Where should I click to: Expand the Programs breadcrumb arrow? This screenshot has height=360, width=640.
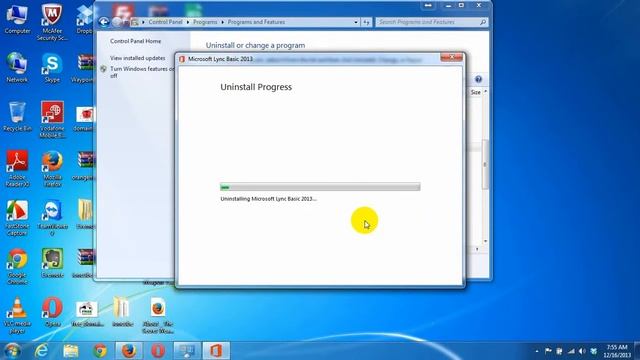[x=222, y=22]
